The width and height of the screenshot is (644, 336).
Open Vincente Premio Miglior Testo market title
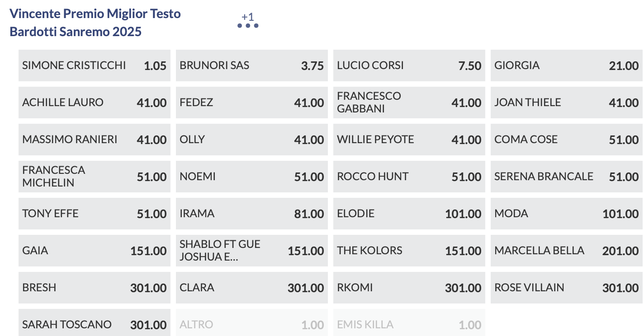(x=95, y=23)
